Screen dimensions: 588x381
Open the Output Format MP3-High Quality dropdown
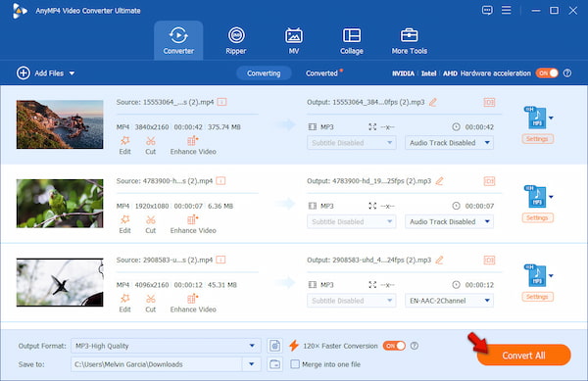(x=166, y=346)
